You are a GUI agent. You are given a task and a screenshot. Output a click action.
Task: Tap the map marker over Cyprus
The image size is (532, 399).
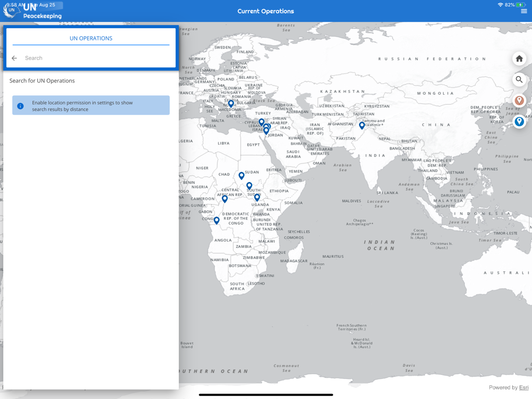coord(262,122)
